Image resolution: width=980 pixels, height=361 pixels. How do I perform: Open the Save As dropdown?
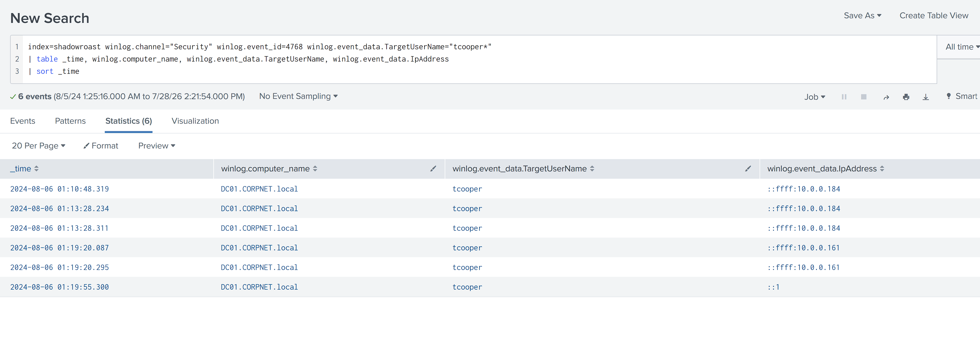(x=862, y=16)
